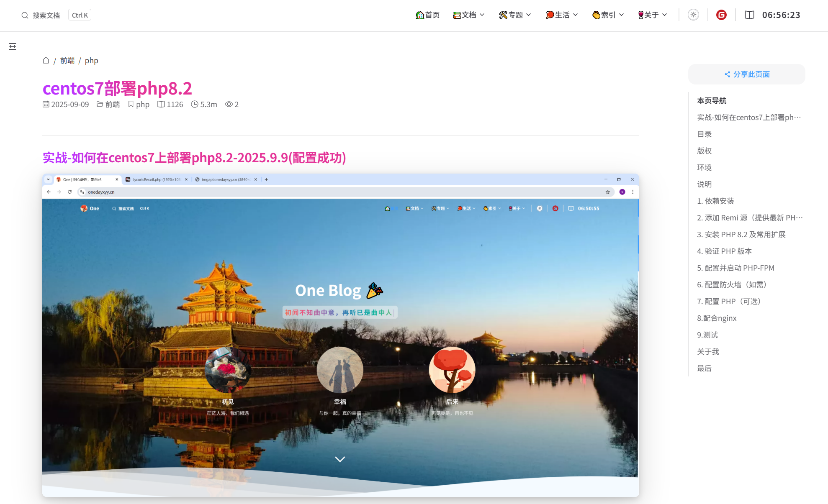This screenshot has height=504, width=828.
Task: Click the 06:56:23 clock display
Action: (781, 15)
